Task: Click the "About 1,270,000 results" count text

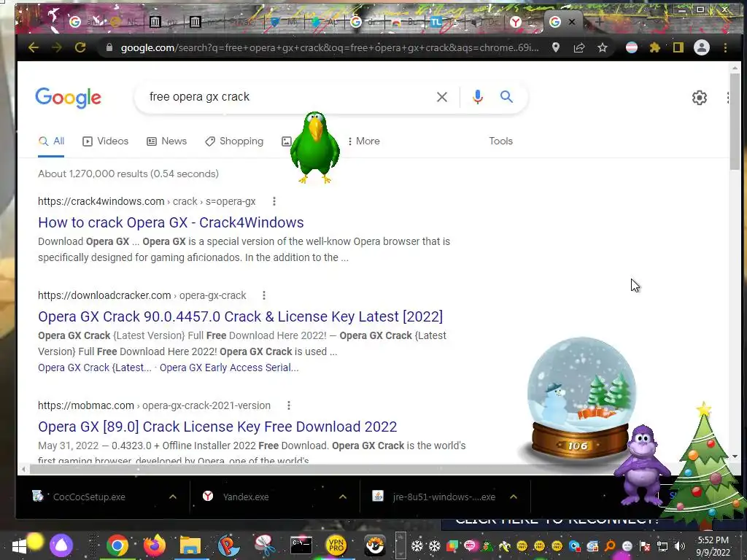Action: (128, 174)
